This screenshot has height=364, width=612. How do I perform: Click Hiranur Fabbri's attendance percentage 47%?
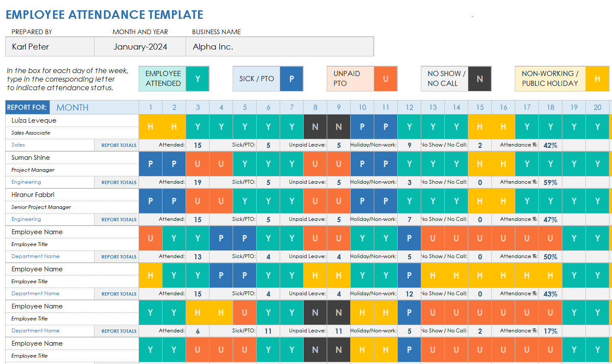[x=550, y=220]
